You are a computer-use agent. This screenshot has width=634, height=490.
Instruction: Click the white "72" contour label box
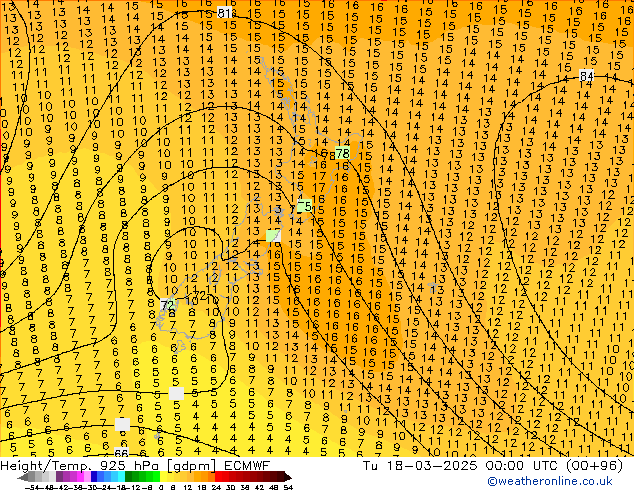[167, 303]
